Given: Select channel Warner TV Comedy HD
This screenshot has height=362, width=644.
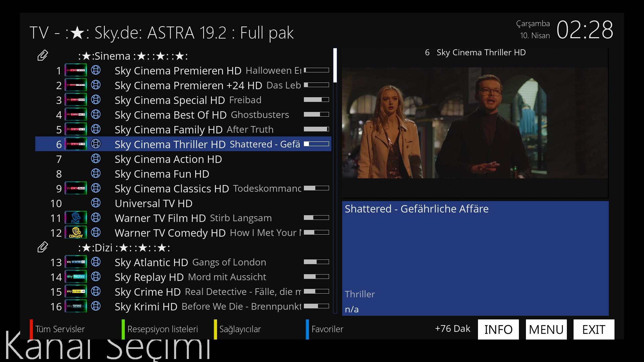Looking at the screenshot, I should coord(183,233).
